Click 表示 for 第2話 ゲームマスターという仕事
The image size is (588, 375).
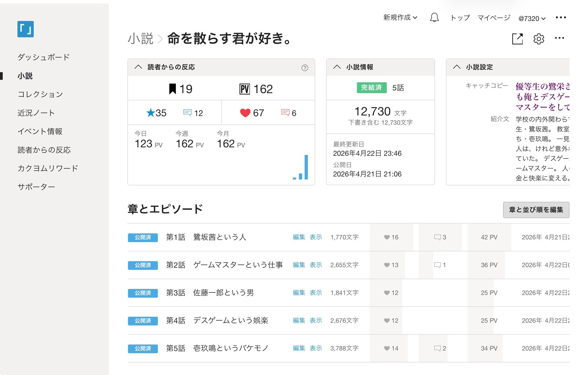tap(316, 265)
